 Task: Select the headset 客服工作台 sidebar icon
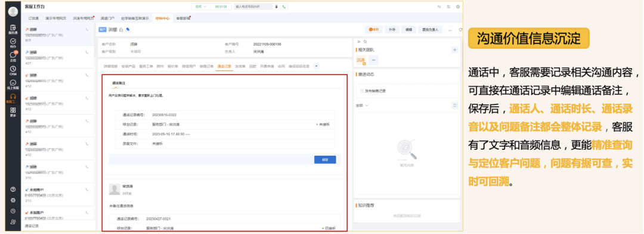13,98
